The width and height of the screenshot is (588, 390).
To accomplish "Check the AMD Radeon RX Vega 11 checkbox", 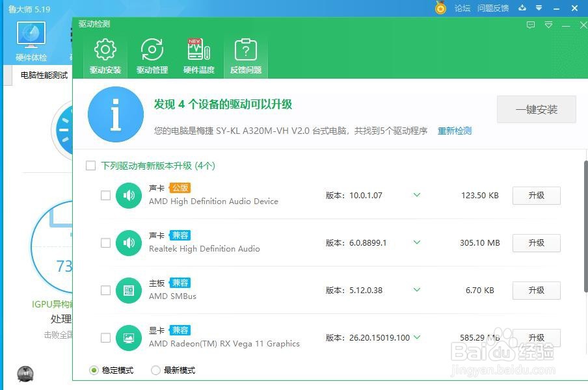I will tap(106, 337).
